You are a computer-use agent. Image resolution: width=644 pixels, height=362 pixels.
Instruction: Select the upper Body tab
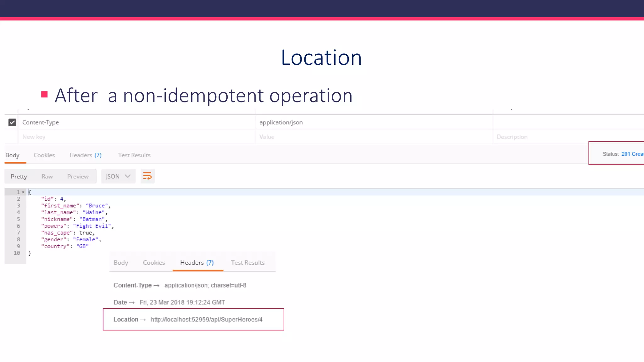[13, 155]
